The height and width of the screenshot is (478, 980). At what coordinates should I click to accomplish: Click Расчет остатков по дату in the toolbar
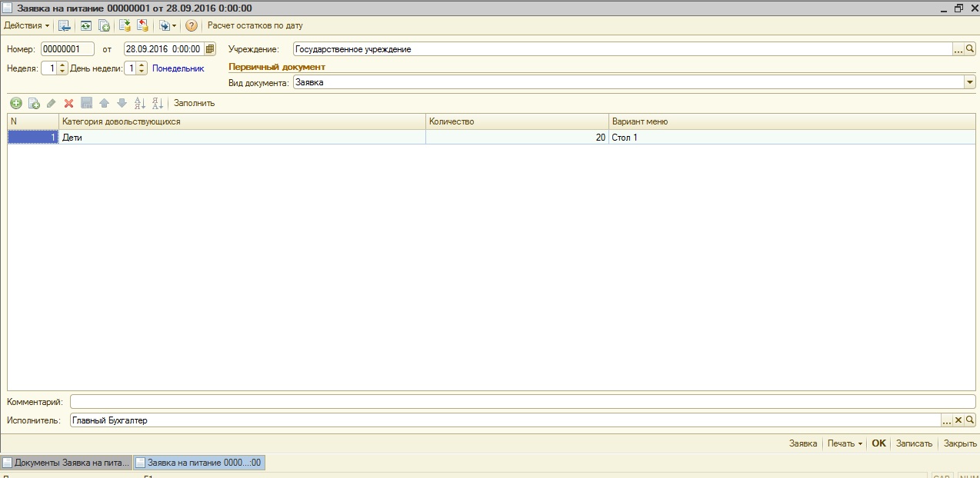pyautogui.click(x=255, y=25)
